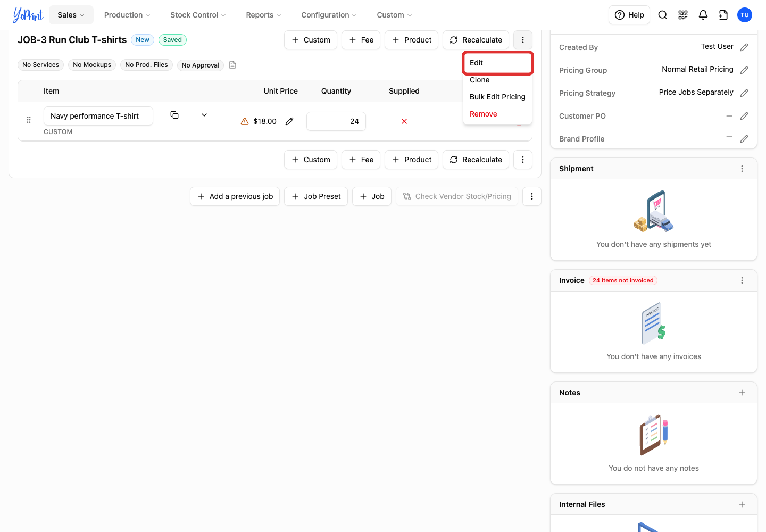Open the notifications bell
Viewport: 766px width, 532px height.
pyautogui.click(x=703, y=15)
